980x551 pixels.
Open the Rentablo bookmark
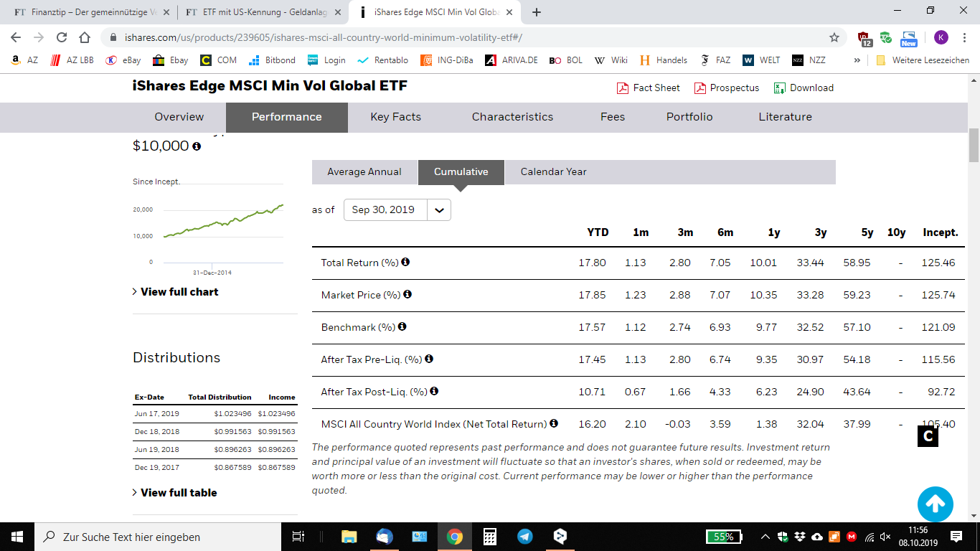pos(383,60)
